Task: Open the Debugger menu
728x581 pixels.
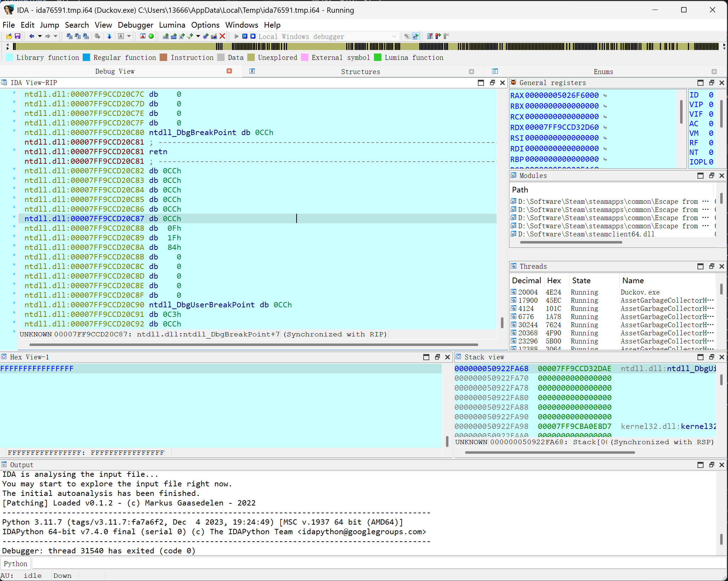Action: [136, 25]
